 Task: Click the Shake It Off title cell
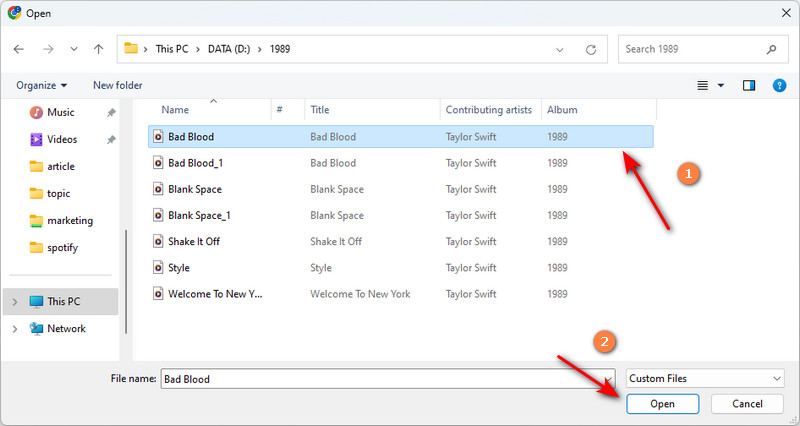(x=336, y=241)
